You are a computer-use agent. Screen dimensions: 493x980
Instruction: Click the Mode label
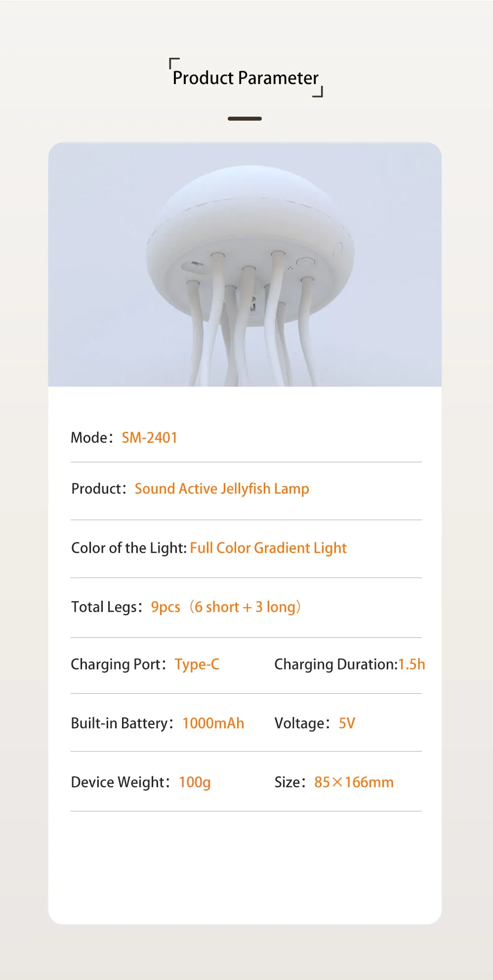click(x=89, y=438)
